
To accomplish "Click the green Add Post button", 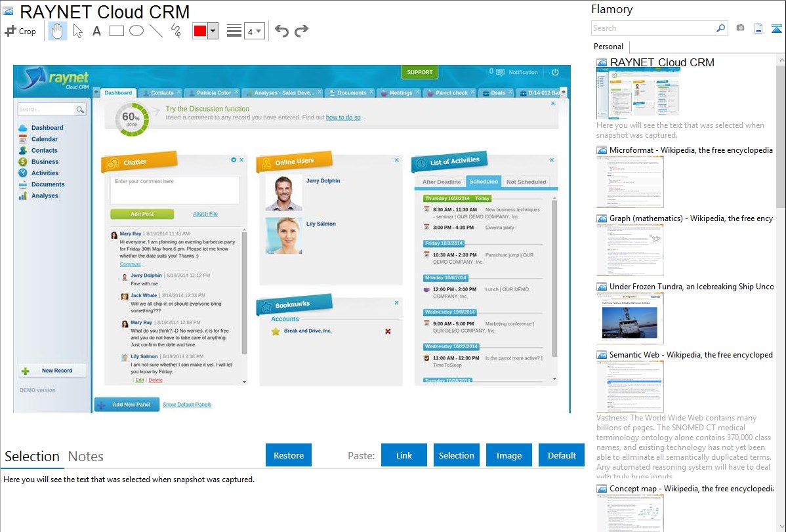I will pyautogui.click(x=142, y=214).
